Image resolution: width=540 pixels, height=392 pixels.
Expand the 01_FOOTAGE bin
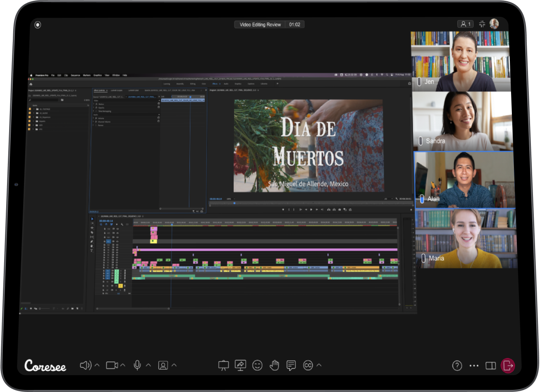pyautogui.click(x=34, y=109)
